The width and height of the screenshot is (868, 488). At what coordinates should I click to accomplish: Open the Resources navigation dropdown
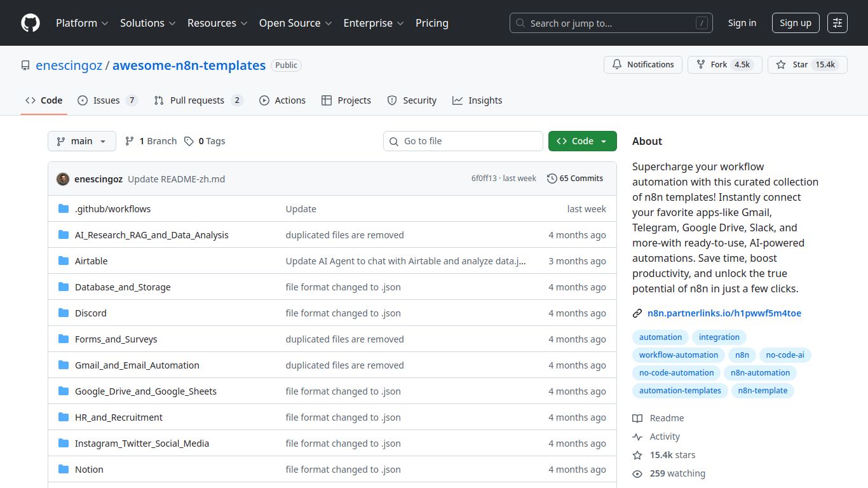tap(217, 23)
